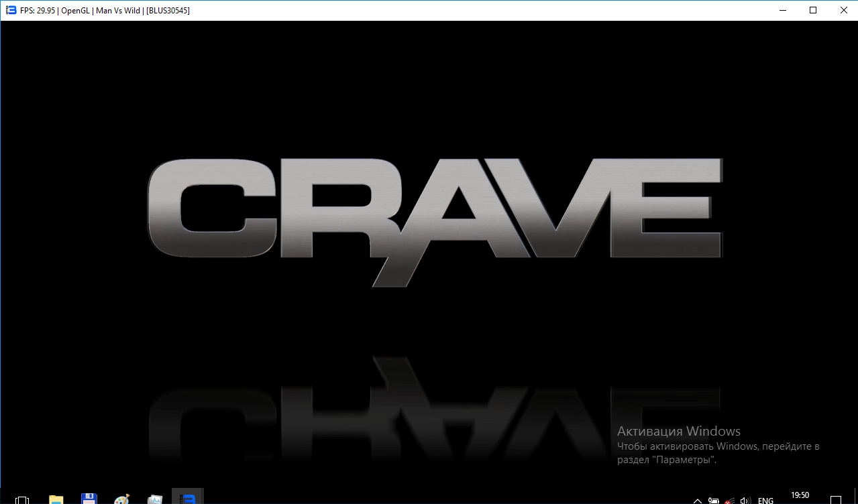Open the floppy disk app in taskbar

pyautogui.click(x=89, y=499)
